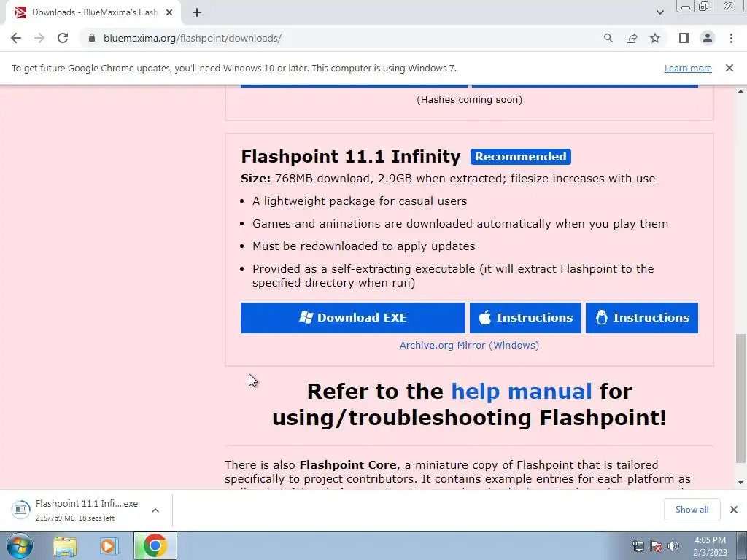Open the taskbar clock showing 4:05 PM
The image size is (747, 560).
(x=710, y=546)
